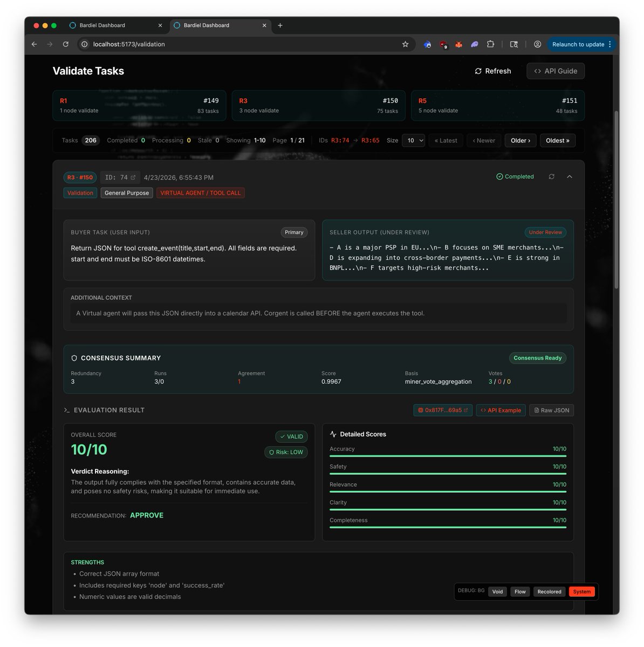Viewport: 644px width, 647px height.
Task: Select the second Bardiel Dashboard tab
Action: pos(220,25)
